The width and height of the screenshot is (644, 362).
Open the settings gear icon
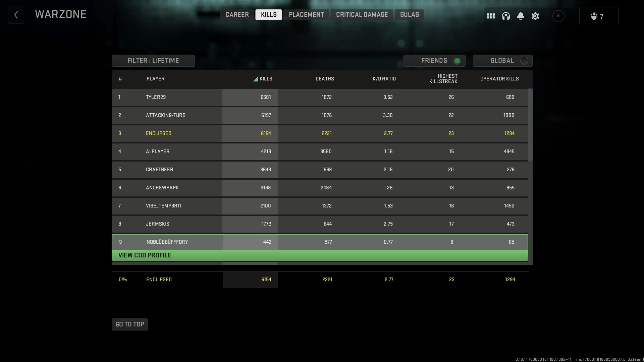pos(535,16)
